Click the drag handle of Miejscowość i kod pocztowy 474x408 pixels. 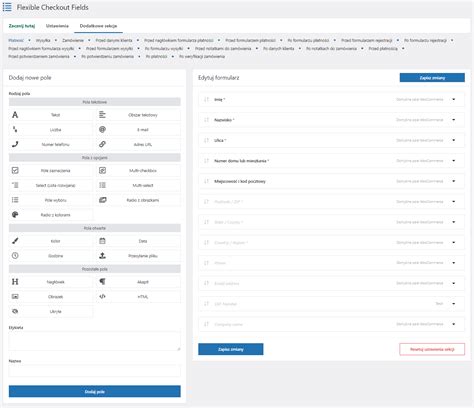tap(206, 181)
